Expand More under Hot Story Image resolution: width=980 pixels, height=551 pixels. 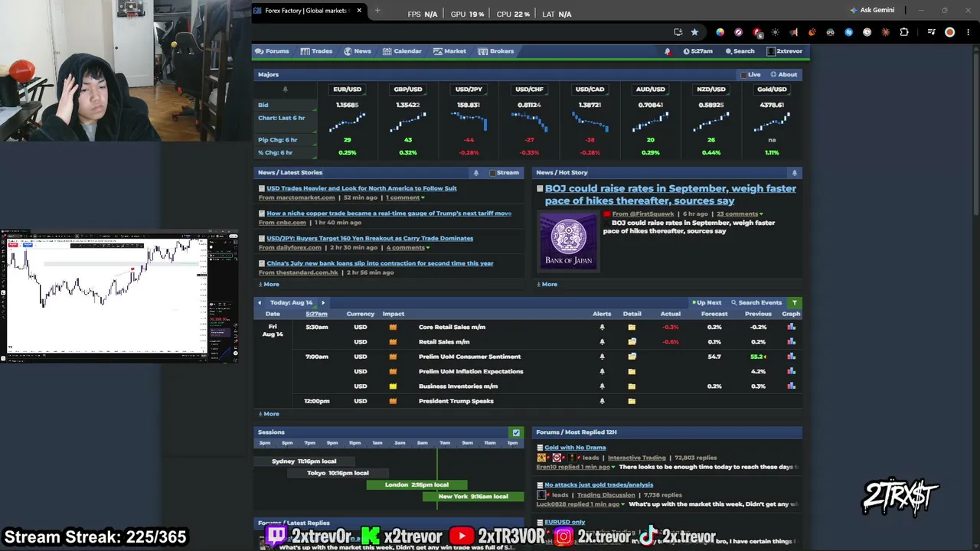(x=547, y=284)
